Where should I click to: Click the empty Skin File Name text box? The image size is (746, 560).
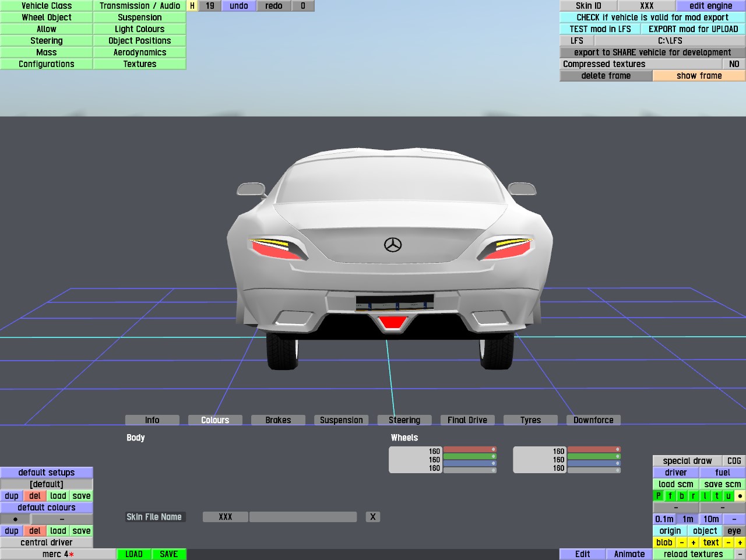[x=303, y=517]
